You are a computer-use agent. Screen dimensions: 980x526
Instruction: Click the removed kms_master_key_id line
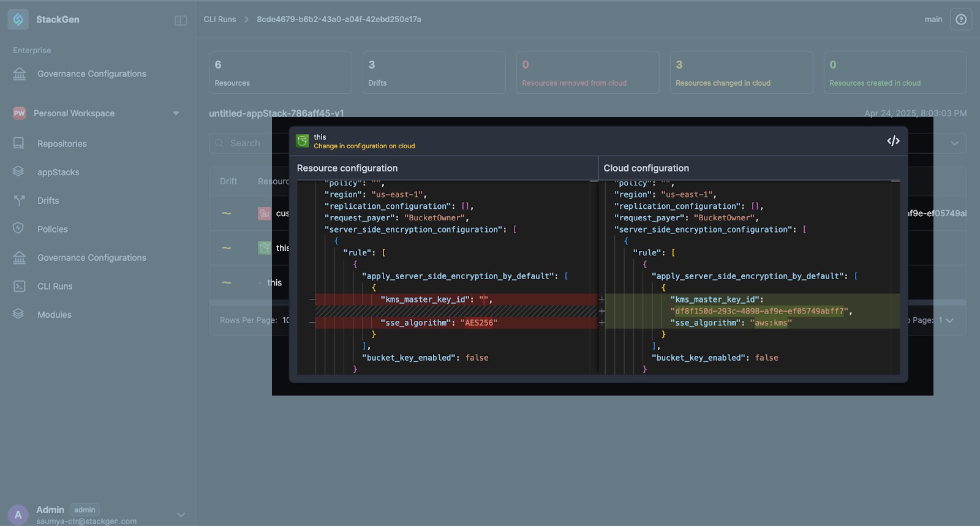pyautogui.click(x=456, y=299)
